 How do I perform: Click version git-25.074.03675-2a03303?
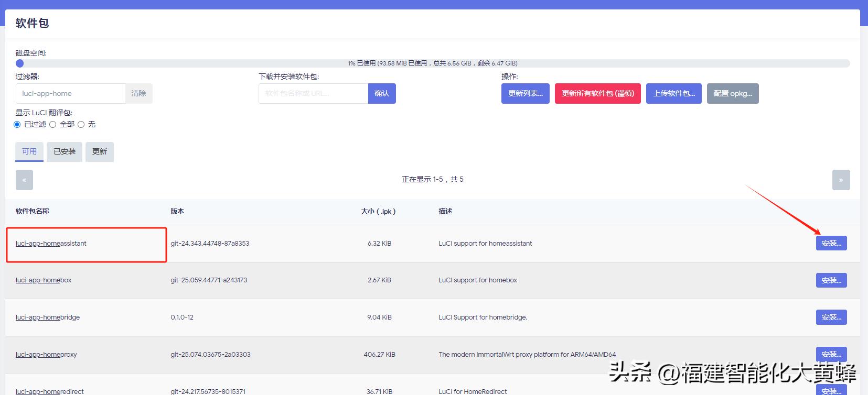(210, 354)
